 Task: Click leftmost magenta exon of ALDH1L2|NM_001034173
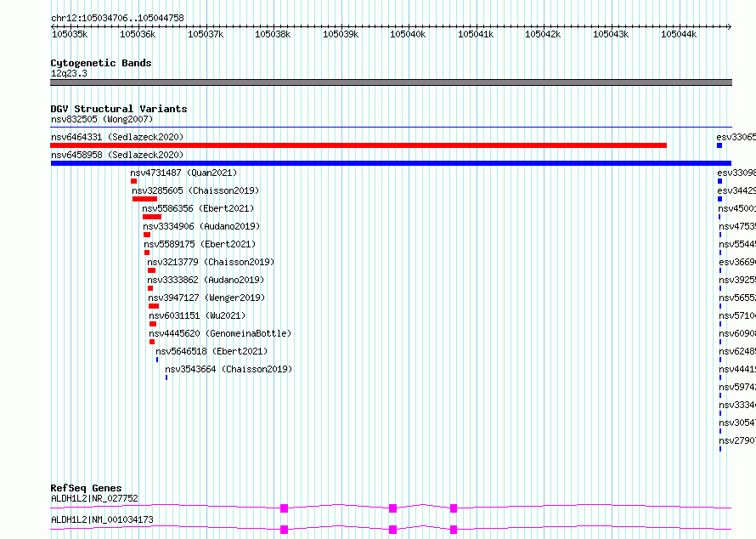click(284, 530)
